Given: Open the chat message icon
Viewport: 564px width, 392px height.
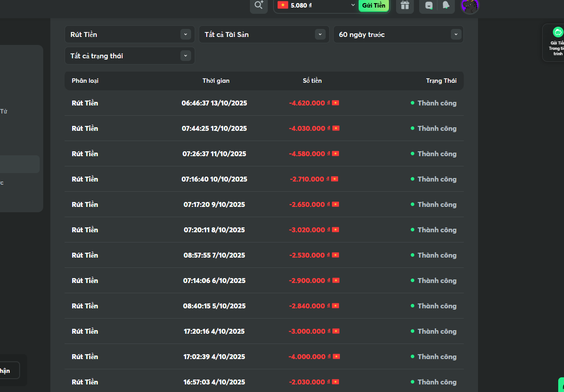Looking at the screenshot, I should (x=429, y=5).
